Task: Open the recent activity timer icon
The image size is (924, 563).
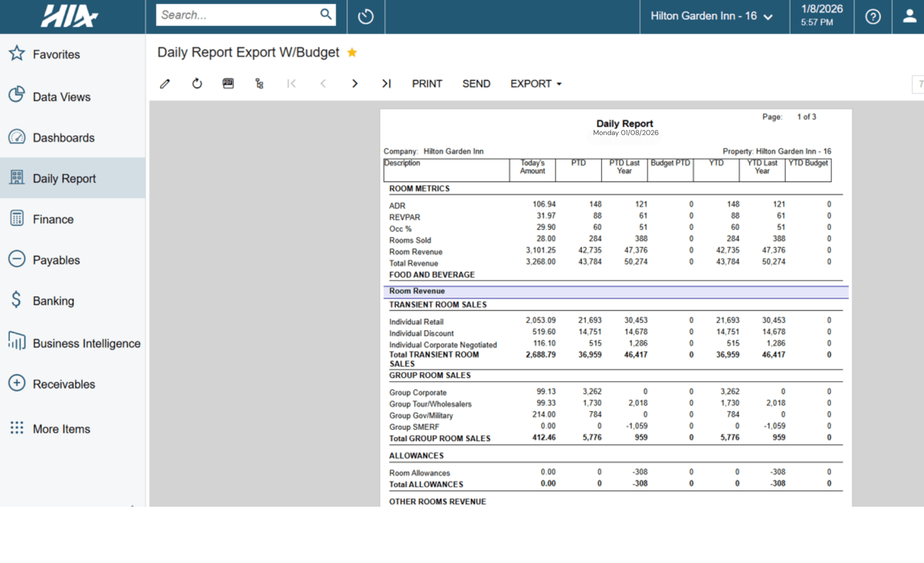Action: click(365, 16)
